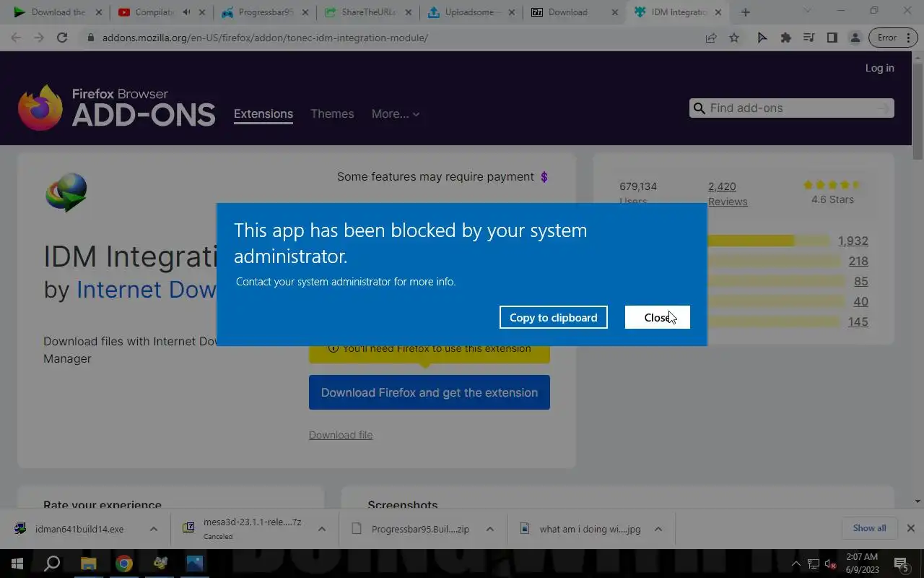The height and width of the screenshot is (578, 924).
Task: Click Log in link
Action: (879, 68)
